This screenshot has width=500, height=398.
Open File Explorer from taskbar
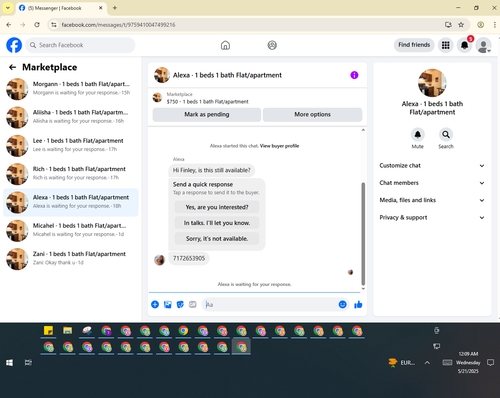[x=68, y=330]
